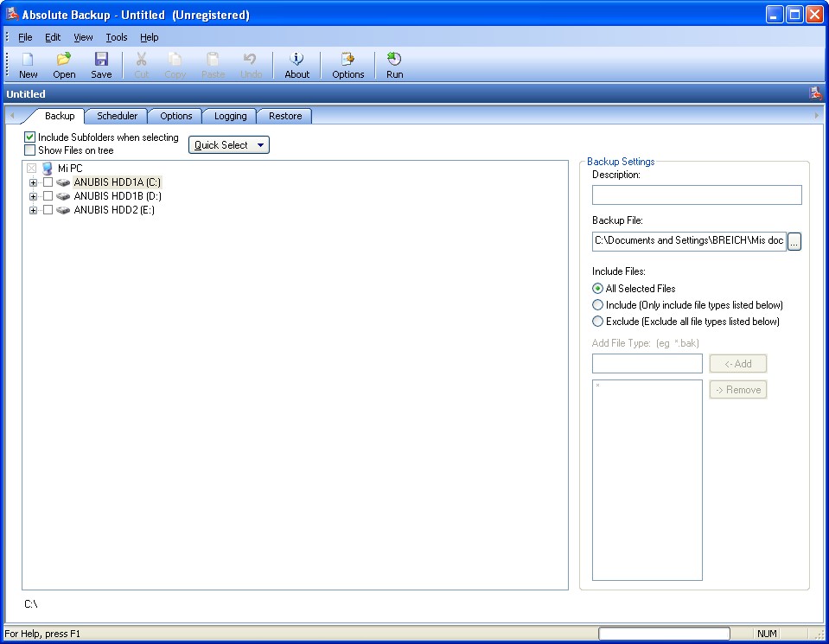This screenshot has height=644, width=829.
Task: Click the grayed-out Undo toolbar icon
Action: tap(250, 59)
